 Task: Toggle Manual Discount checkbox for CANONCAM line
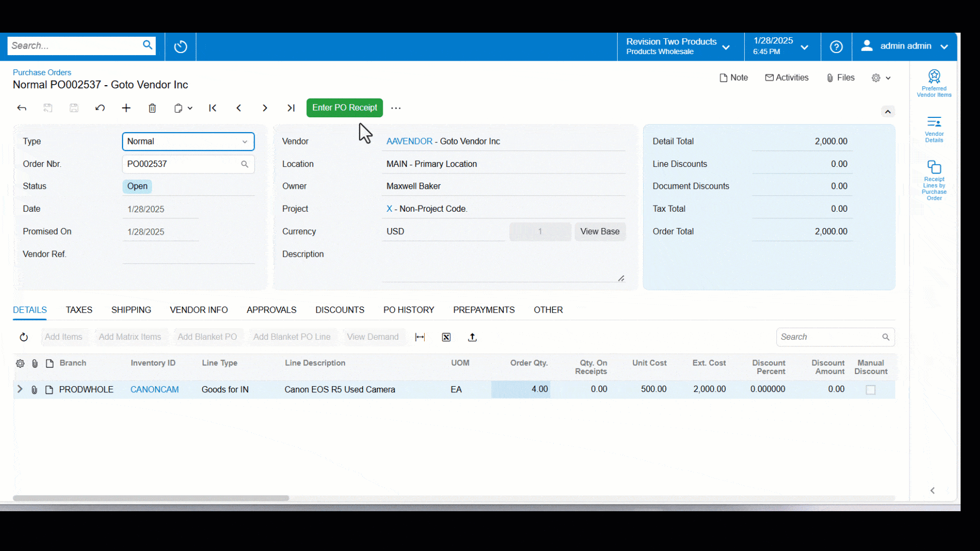[x=871, y=390]
